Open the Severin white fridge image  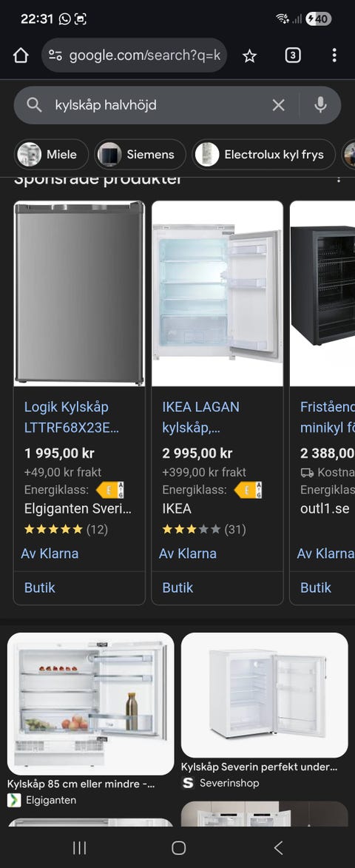pos(264,696)
